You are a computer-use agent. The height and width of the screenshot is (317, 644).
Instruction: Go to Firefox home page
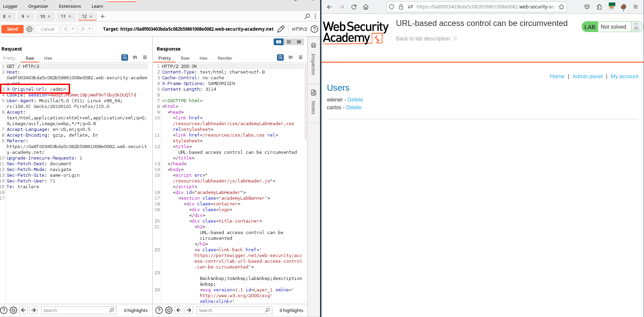tap(366, 7)
